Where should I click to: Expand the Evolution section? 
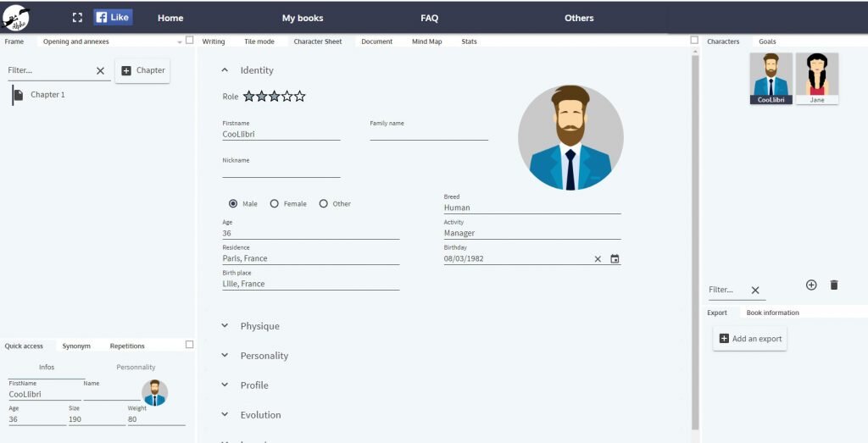coord(225,414)
